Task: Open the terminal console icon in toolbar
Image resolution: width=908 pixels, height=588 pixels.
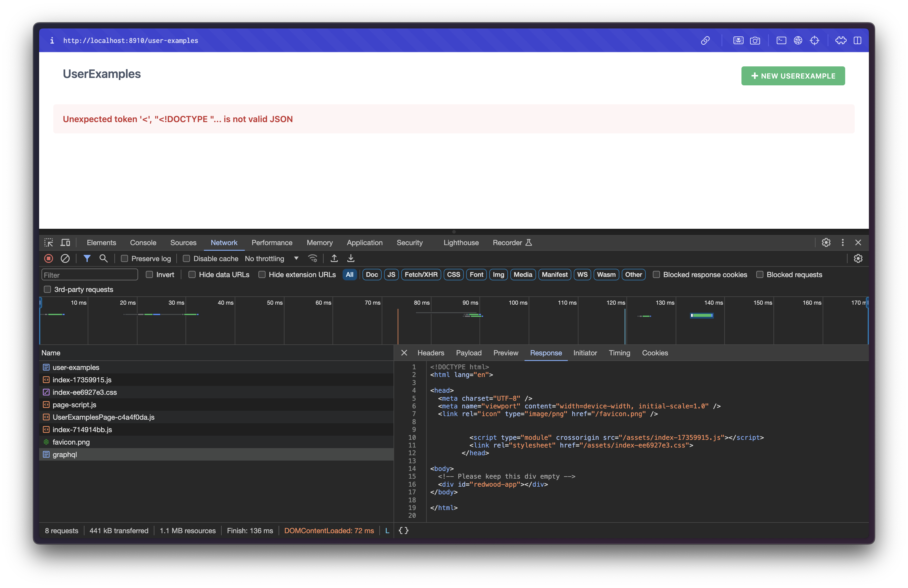Action: 781,40
